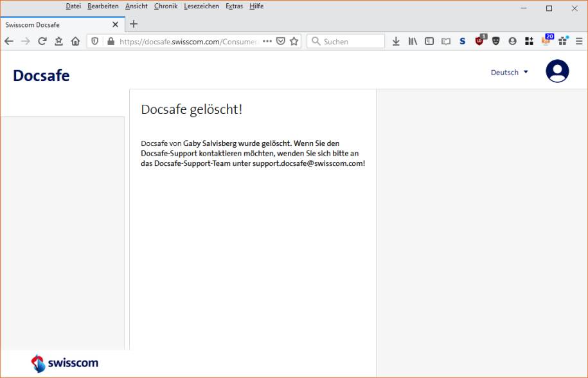The height and width of the screenshot is (378, 588).
Task: Open the Hilfe menu
Action: click(x=256, y=6)
